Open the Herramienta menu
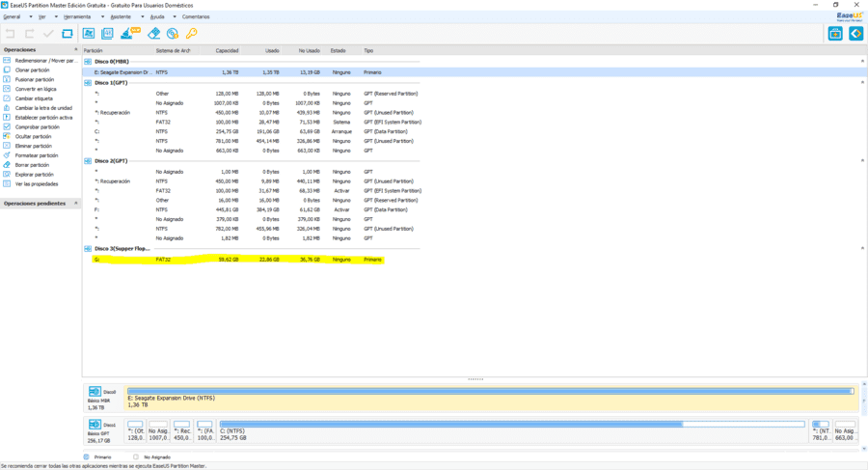 click(x=77, y=16)
